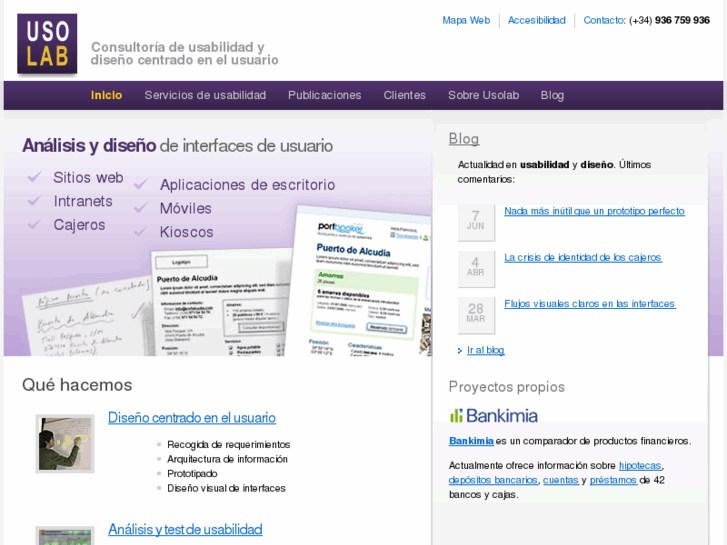
Task: Click the arrow bullet beside Ir al blog
Action: (x=460, y=351)
